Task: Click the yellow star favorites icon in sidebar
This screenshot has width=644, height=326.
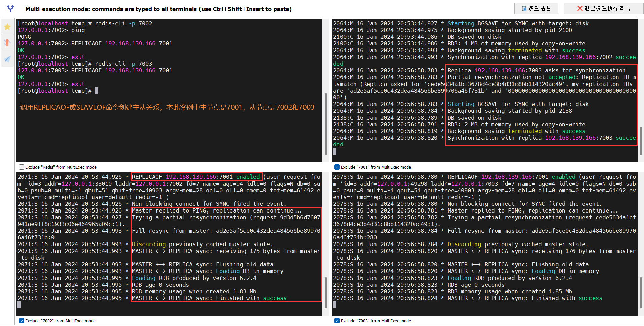Action: [x=7, y=27]
